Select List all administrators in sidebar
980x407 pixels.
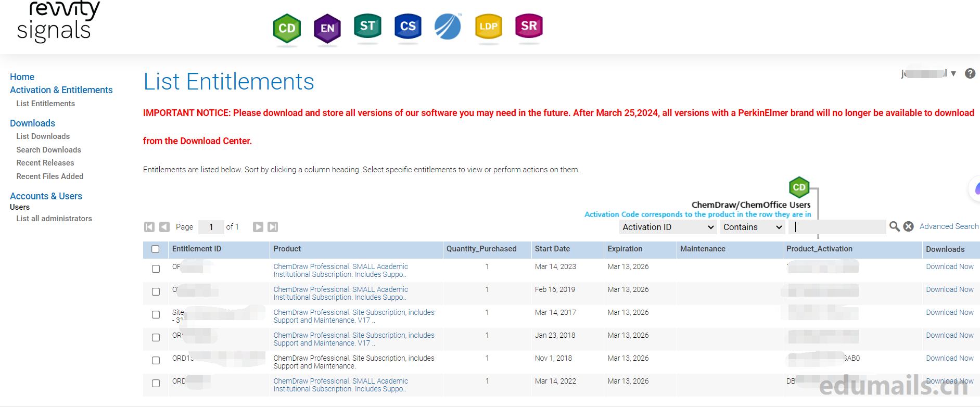pos(54,219)
